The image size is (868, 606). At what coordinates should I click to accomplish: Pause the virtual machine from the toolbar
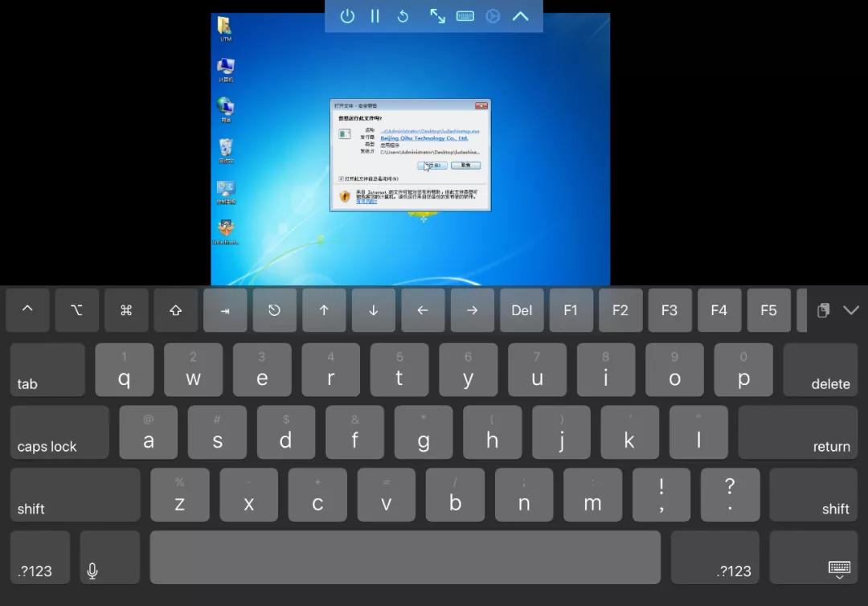pos(375,16)
